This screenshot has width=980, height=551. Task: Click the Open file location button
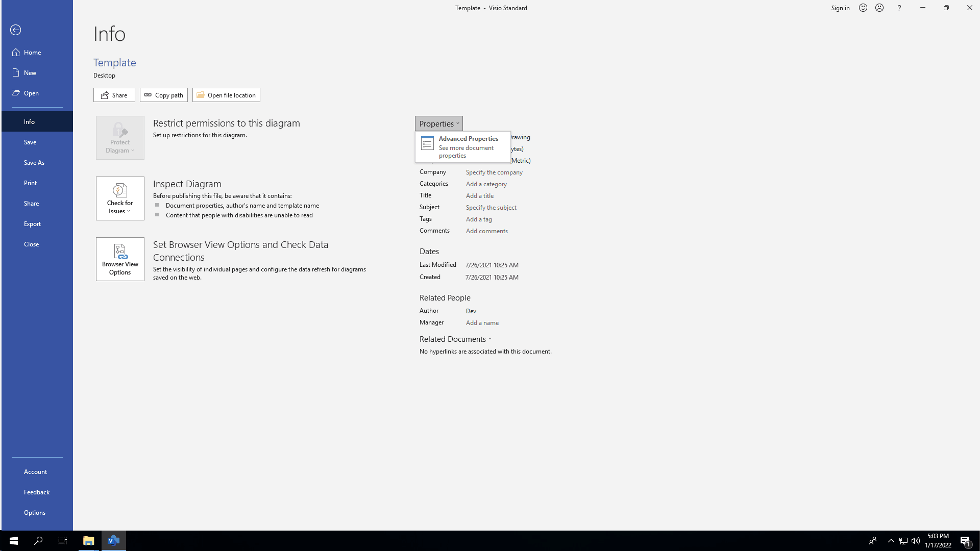click(226, 95)
